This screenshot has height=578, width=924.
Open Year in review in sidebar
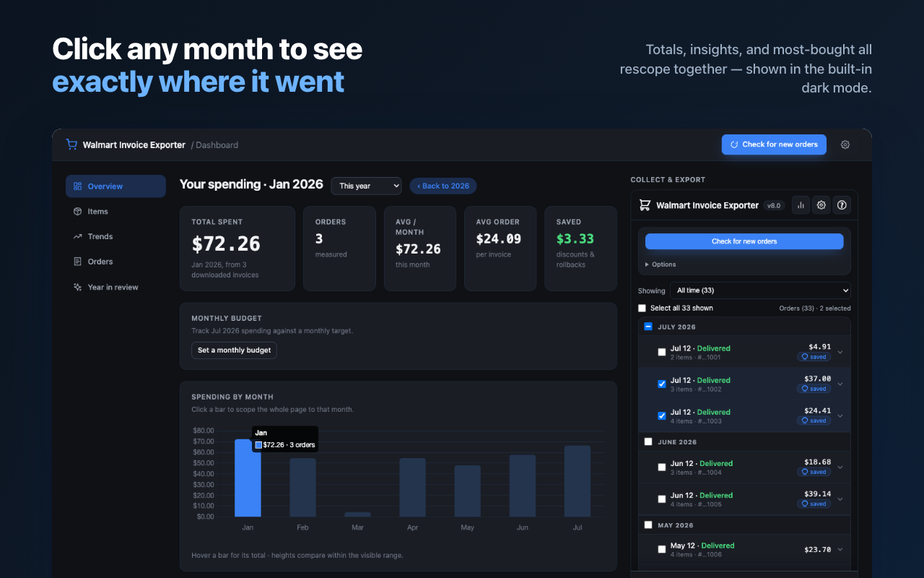click(x=115, y=287)
